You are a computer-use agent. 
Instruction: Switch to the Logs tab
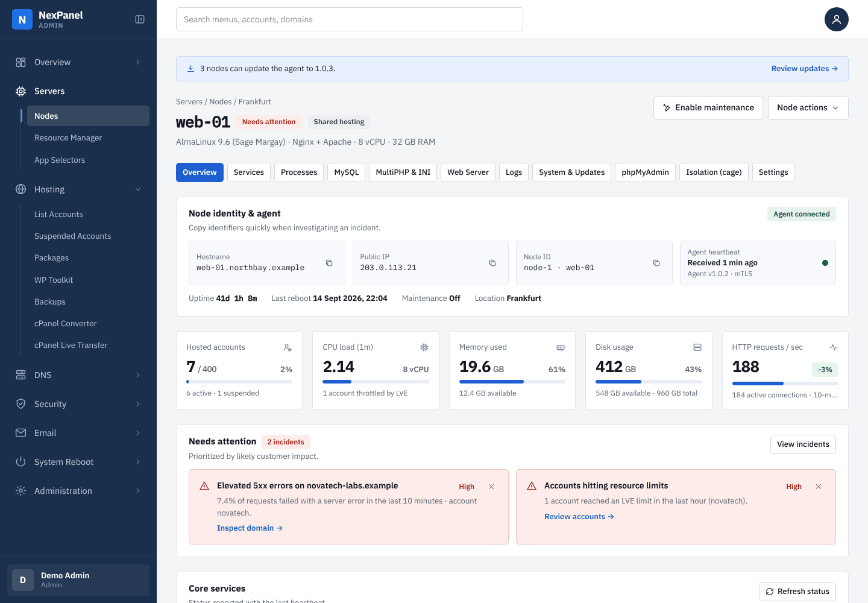[x=514, y=172]
